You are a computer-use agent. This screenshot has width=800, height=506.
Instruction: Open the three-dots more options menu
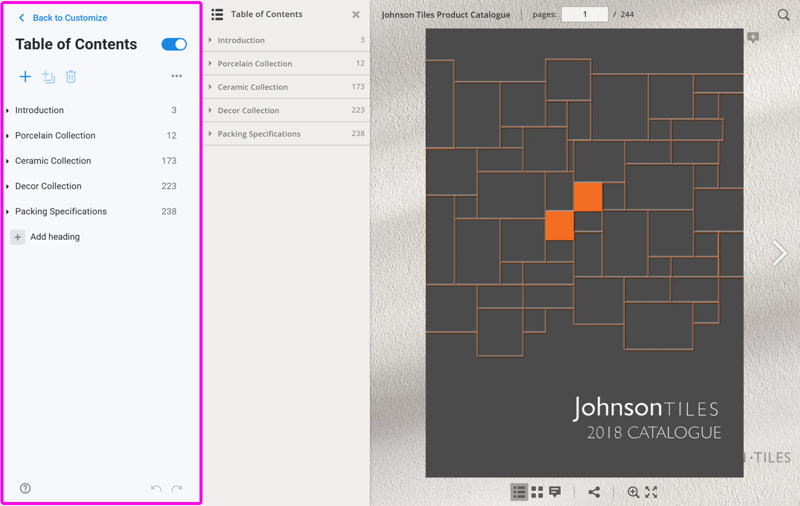pyautogui.click(x=177, y=76)
